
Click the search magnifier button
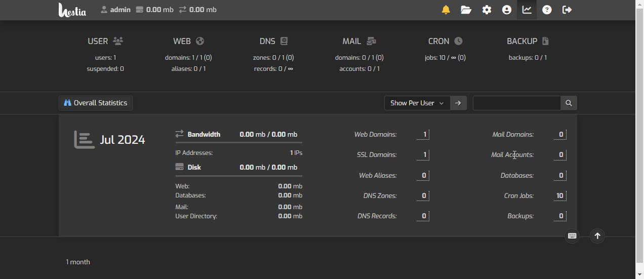tap(569, 103)
